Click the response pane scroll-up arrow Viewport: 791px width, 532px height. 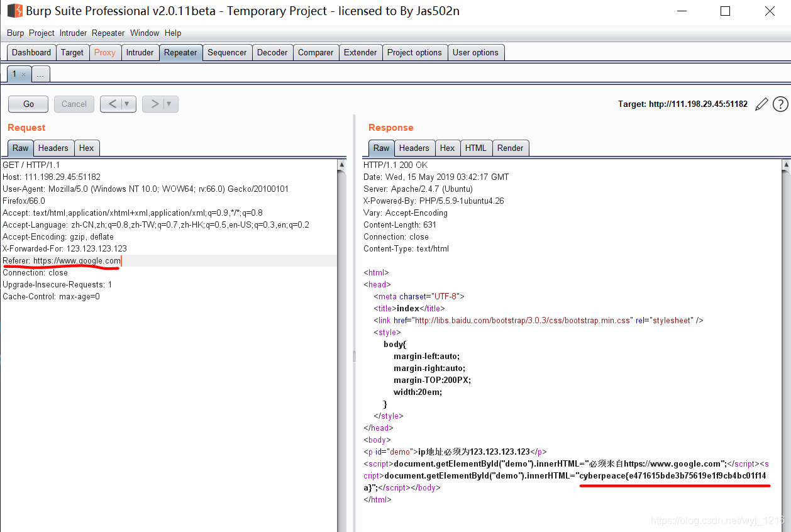pos(785,165)
